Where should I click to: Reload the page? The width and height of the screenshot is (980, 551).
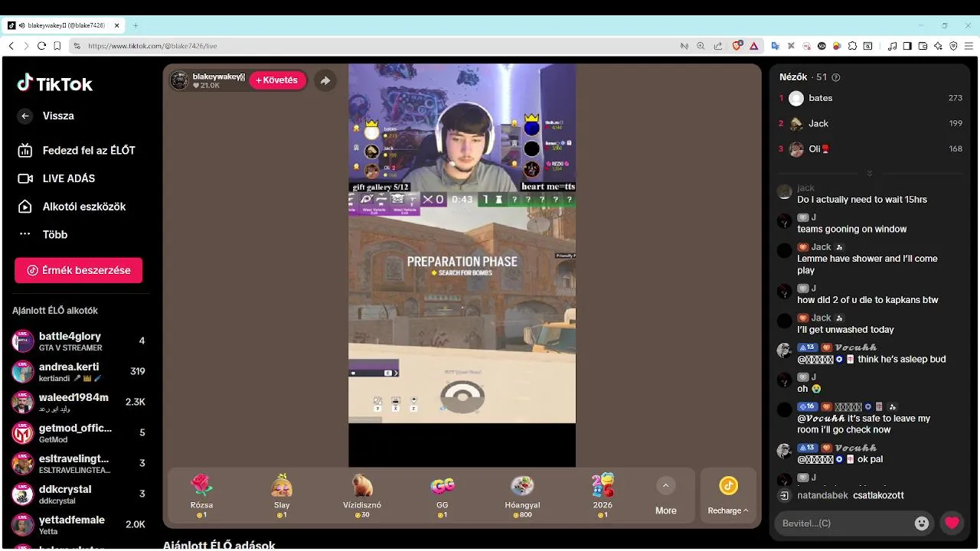[41, 46]
